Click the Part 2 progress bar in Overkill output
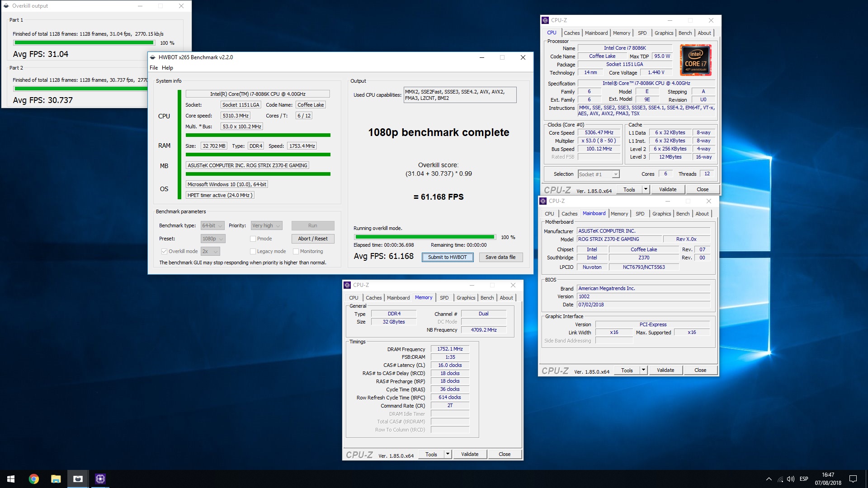Image resolution: width=868 pixels, height=488 pixels. [x=80, y=89]
